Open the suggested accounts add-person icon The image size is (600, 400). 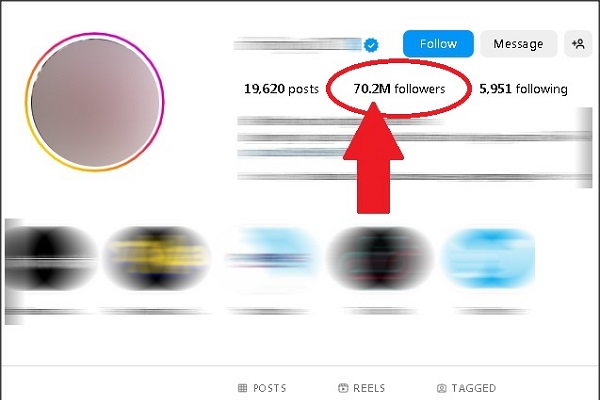(578, 44)
